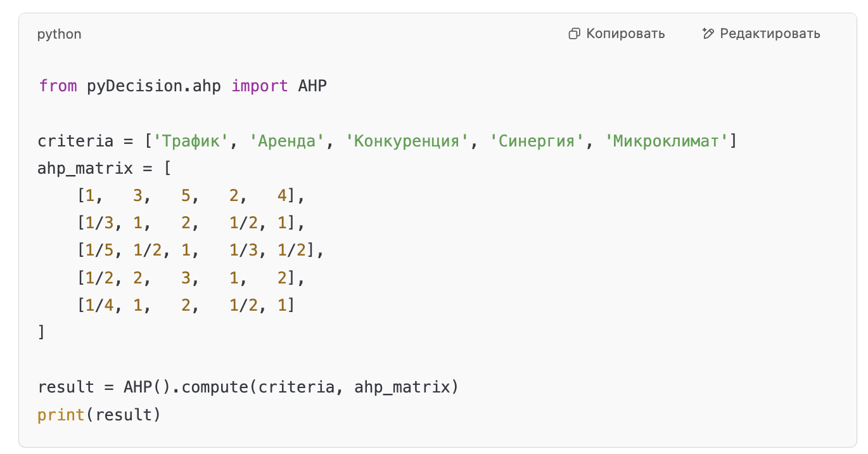The width and height of the screenshot is (868, 454).
Task: Click the pyDecision.ahp module name
Action: 154,86
